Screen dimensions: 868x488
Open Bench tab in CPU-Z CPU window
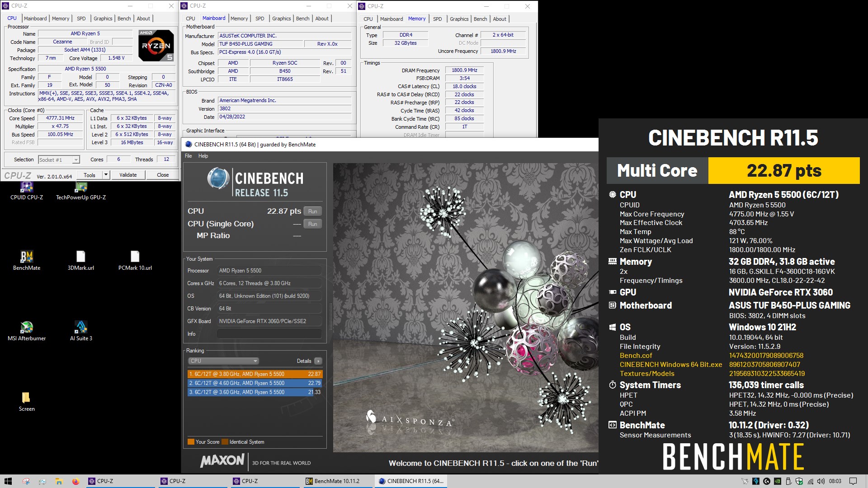(124, 19)
